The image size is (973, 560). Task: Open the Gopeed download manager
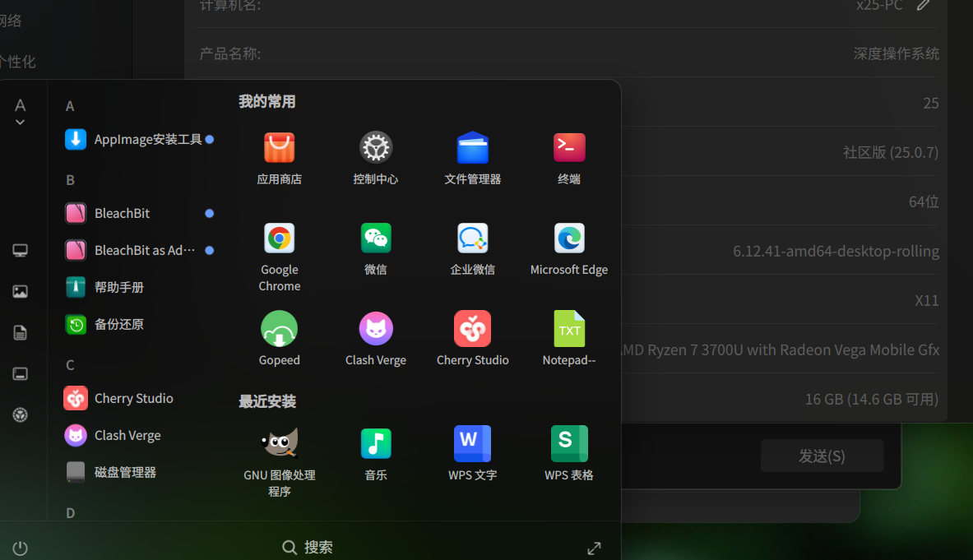coord(280,329)
